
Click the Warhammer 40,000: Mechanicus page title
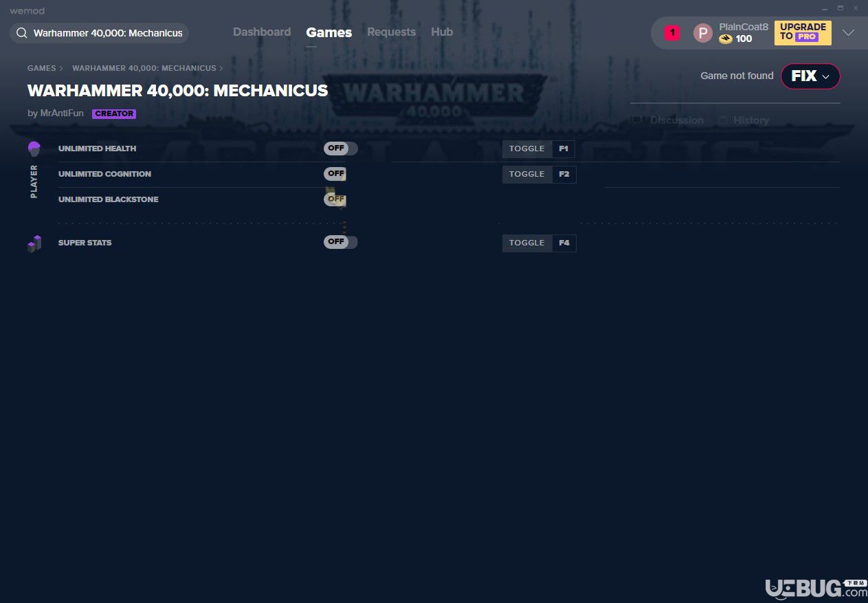(178, 91)
